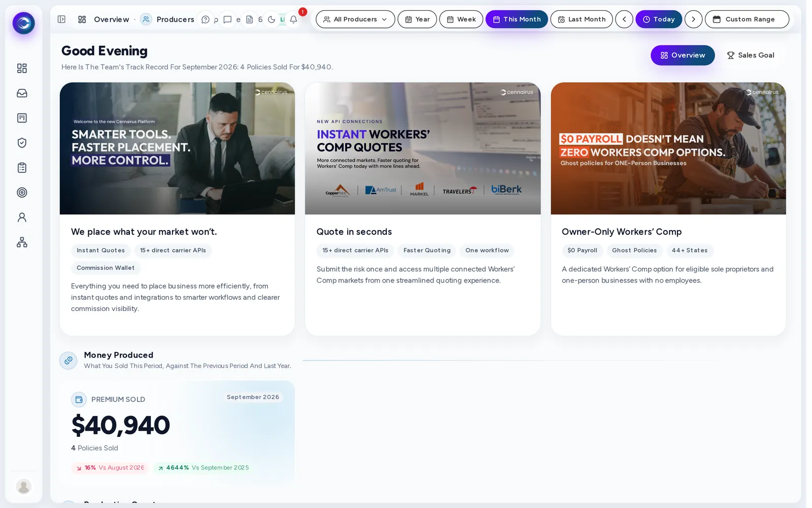Screen dimensions: 812x508
Task: Click the $0 Payroll tag
Action: [x=582, y=250]
